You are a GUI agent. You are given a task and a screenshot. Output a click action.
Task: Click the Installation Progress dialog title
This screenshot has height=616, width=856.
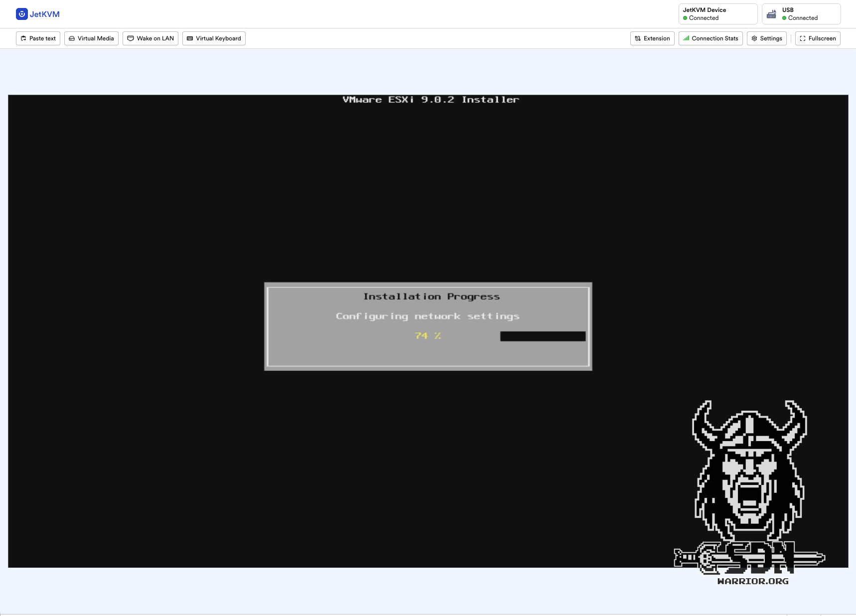pyautogui.click(x=431, y=297)
